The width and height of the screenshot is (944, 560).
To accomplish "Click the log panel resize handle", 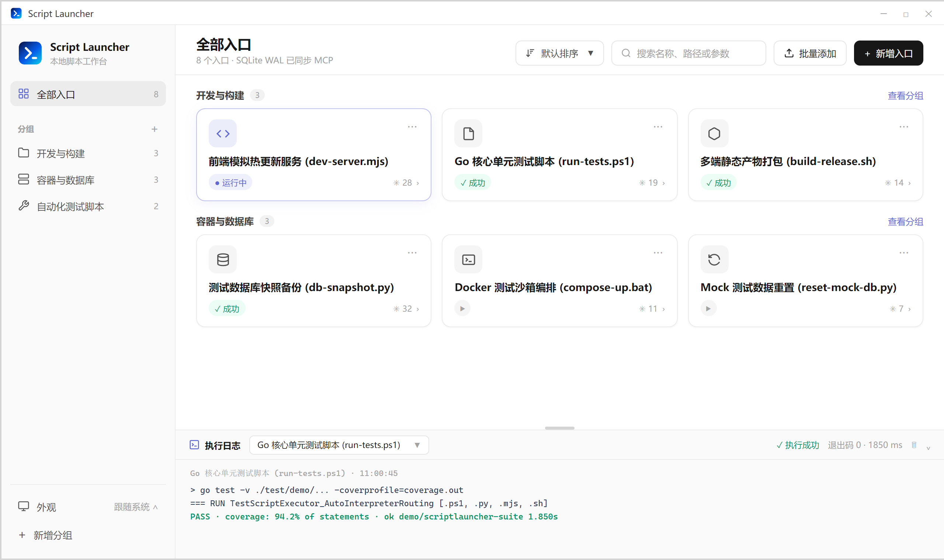I will 559,428.
